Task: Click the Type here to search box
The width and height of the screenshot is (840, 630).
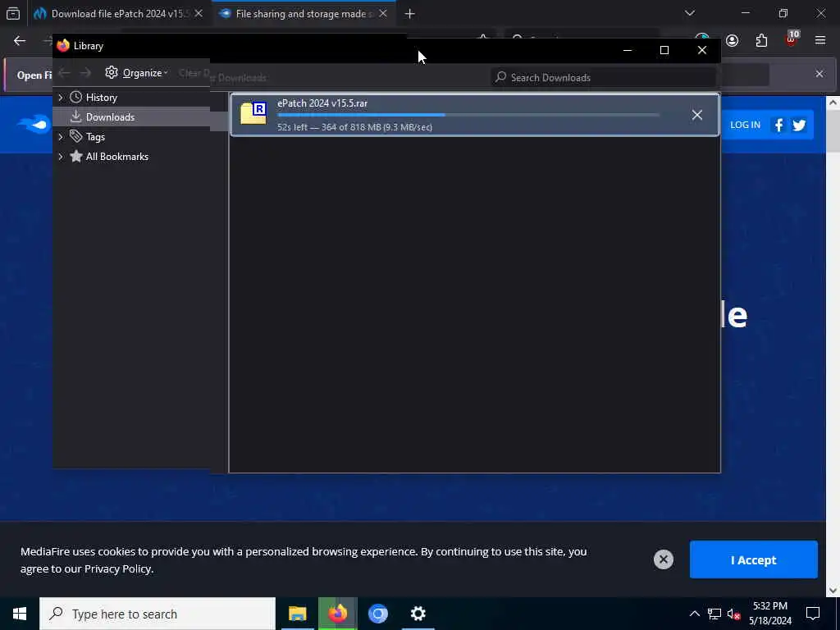Action: coord(157,614)
